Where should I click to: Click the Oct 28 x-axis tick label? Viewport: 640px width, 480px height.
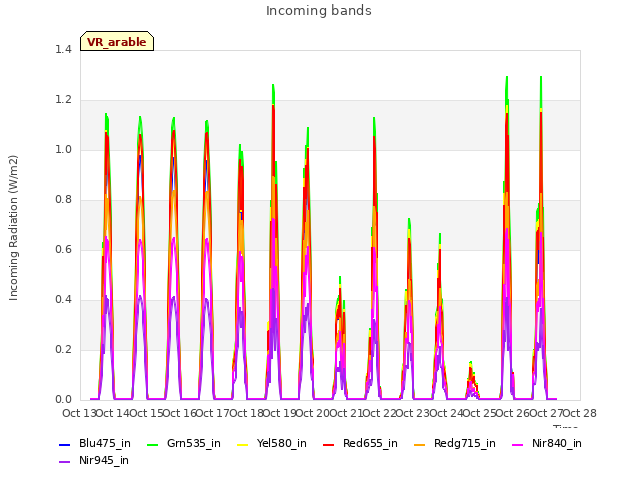coord(580,413)
